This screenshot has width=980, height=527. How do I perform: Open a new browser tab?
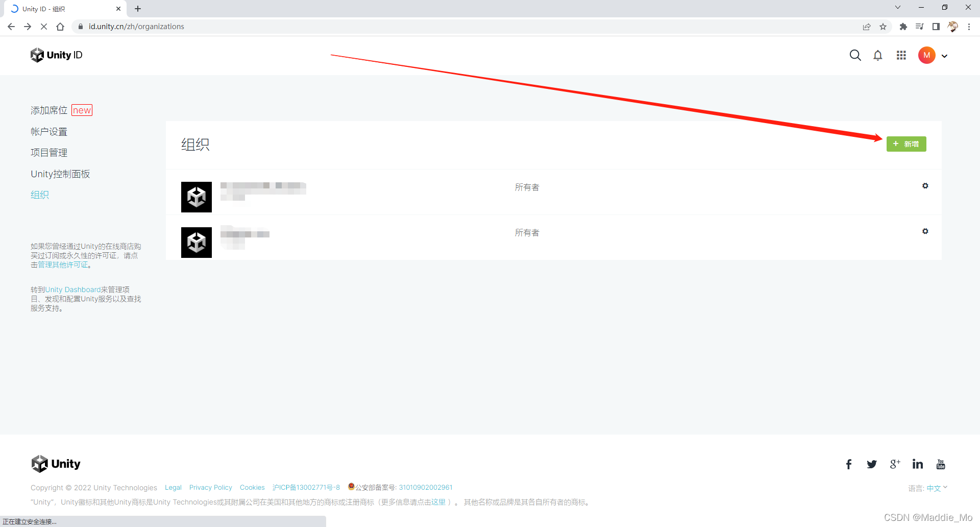coord(138,9)
